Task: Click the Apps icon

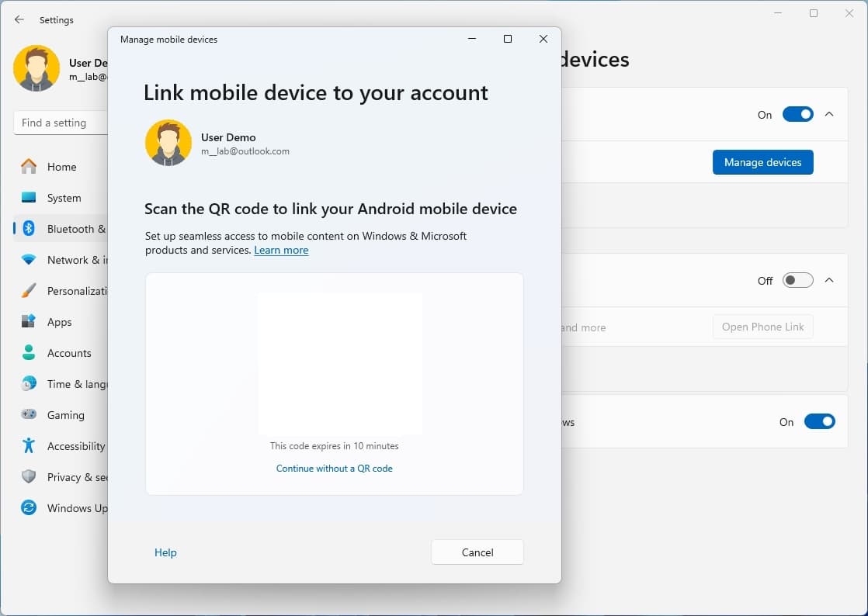Action: point(29,322)
